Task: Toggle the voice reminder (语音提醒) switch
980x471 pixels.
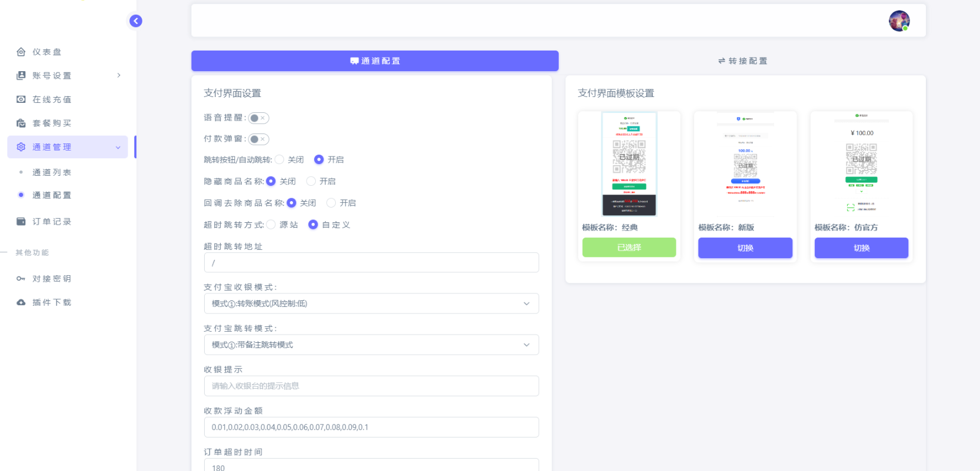Action: coord(258,118)
